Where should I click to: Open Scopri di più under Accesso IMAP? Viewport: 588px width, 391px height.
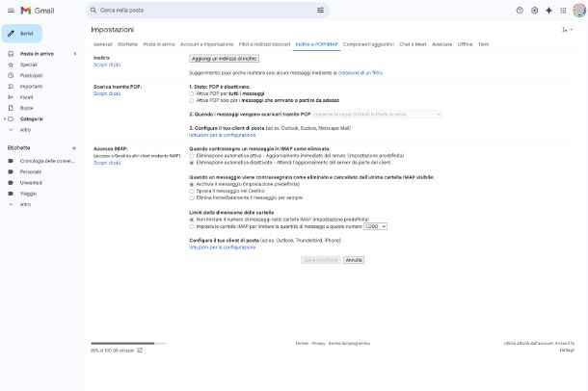107,163
